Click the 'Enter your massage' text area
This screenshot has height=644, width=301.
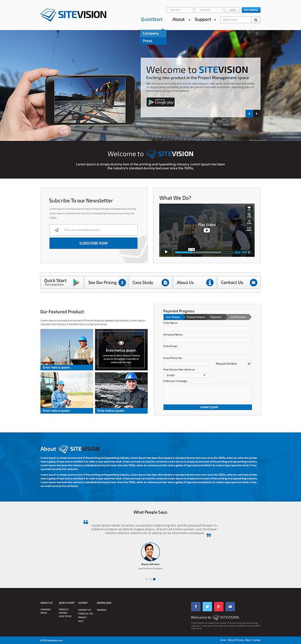tap(208, 393)
